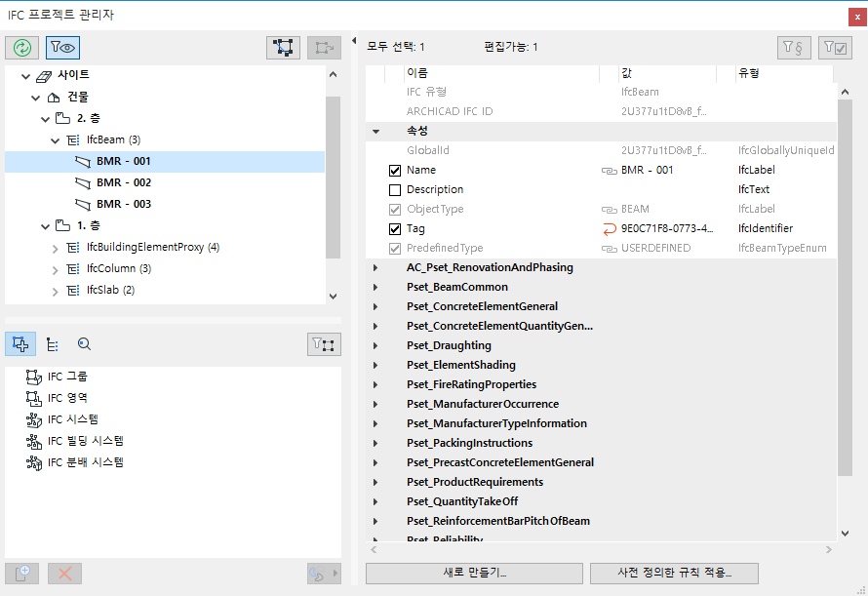Viewport: 868px width, 596px height.
Task: Click the filter checked properties icon
Action: coord(835,48)
